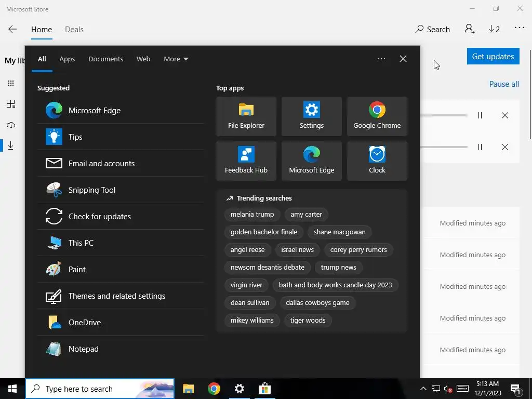532x399 pixels.
Task: Open Email and accounts settings
Action: (121, 163)
